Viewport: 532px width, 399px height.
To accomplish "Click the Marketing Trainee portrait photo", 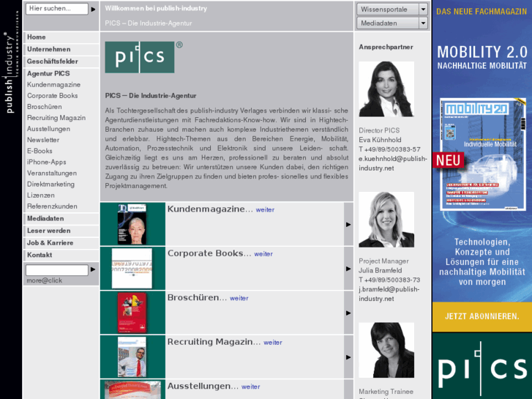I will (x=386, y=350).
